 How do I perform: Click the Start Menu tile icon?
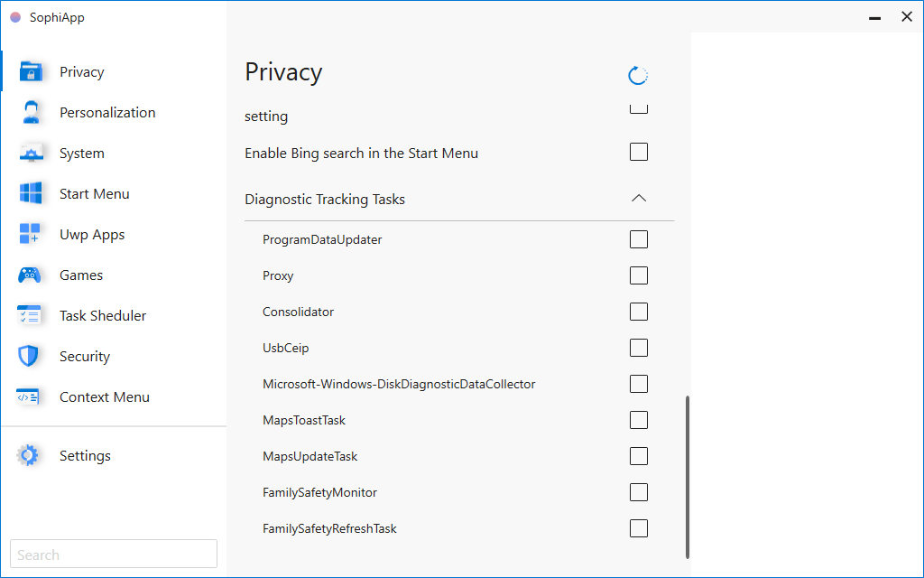click(x=28, y=193)
